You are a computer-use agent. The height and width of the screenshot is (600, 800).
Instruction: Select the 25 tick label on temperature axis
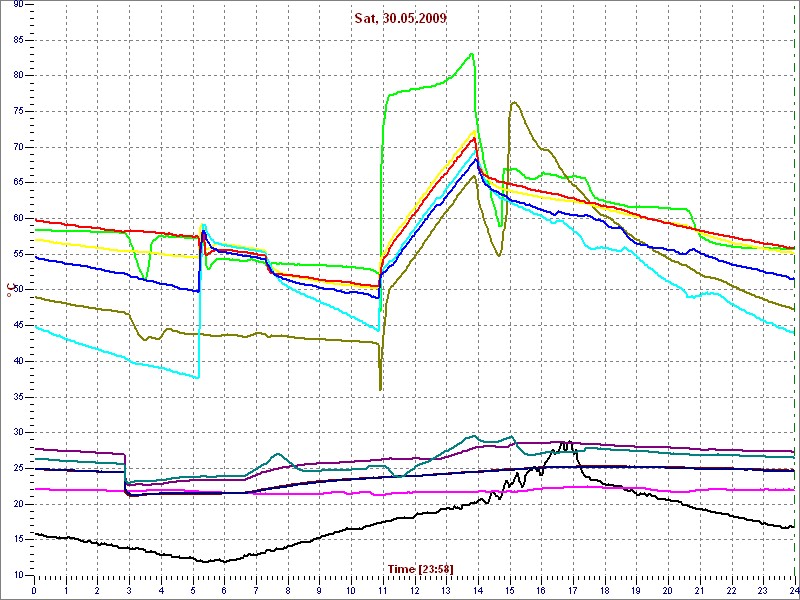coord(17,468)
